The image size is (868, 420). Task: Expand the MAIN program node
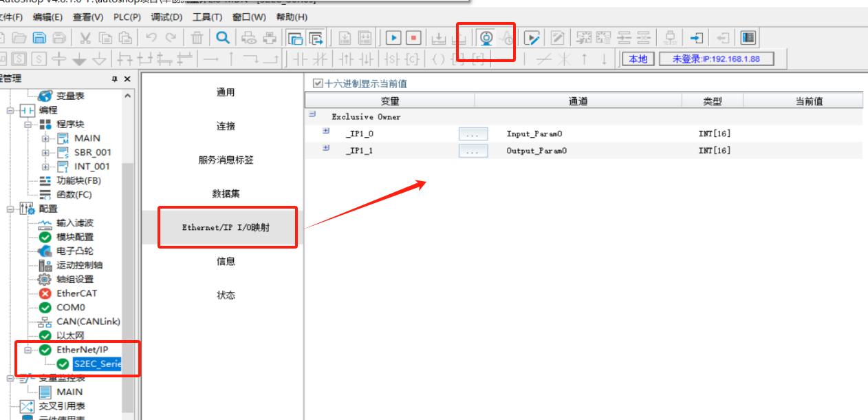coord(44,138)
